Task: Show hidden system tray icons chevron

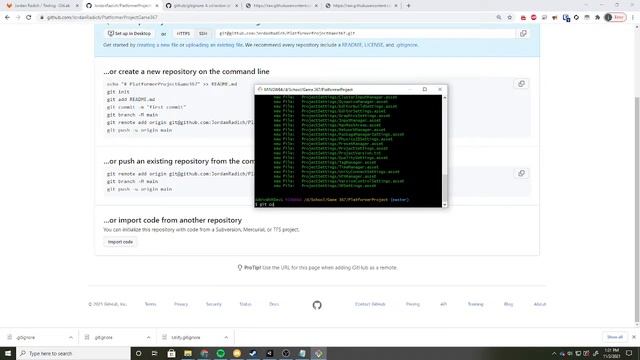Action: click(554, 354)
